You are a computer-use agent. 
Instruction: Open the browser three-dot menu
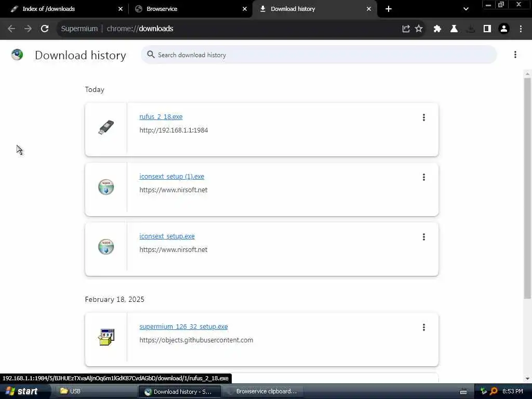point(521,29)
